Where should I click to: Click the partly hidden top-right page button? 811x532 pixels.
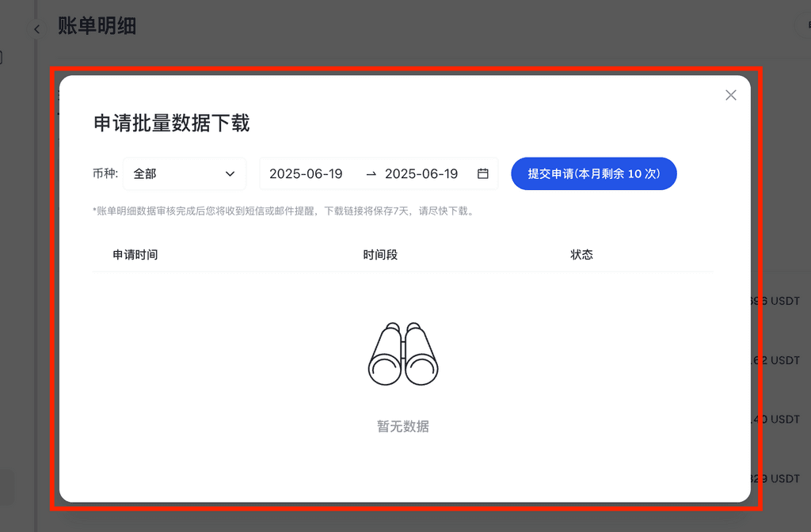pyautogui.click(x=804, y=25)
